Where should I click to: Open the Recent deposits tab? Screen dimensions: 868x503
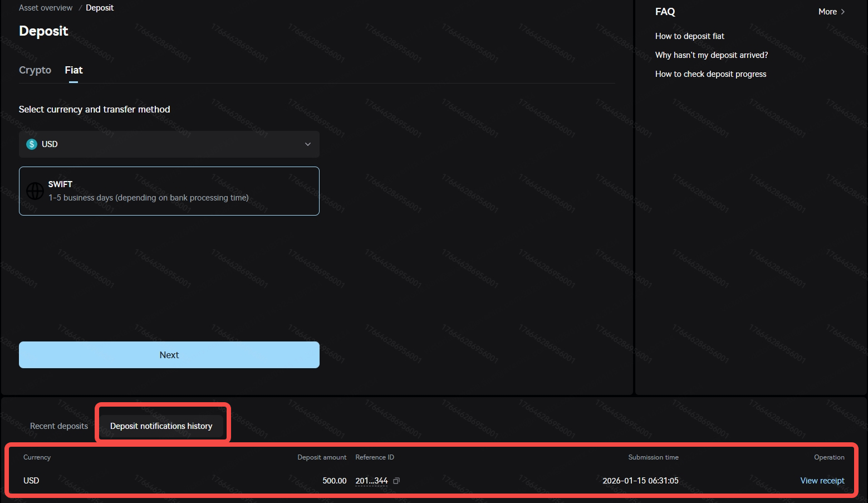pos(59,426)
